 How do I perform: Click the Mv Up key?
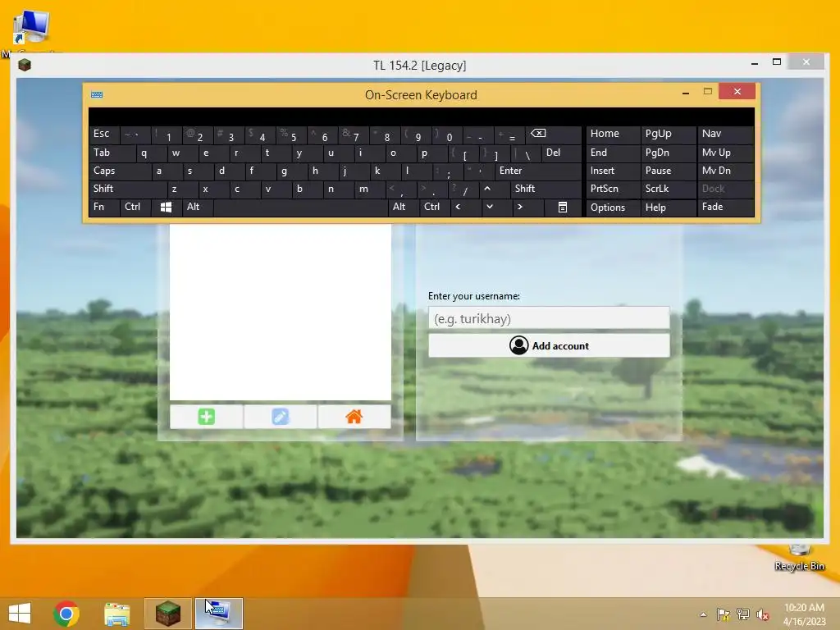(725, 153)
